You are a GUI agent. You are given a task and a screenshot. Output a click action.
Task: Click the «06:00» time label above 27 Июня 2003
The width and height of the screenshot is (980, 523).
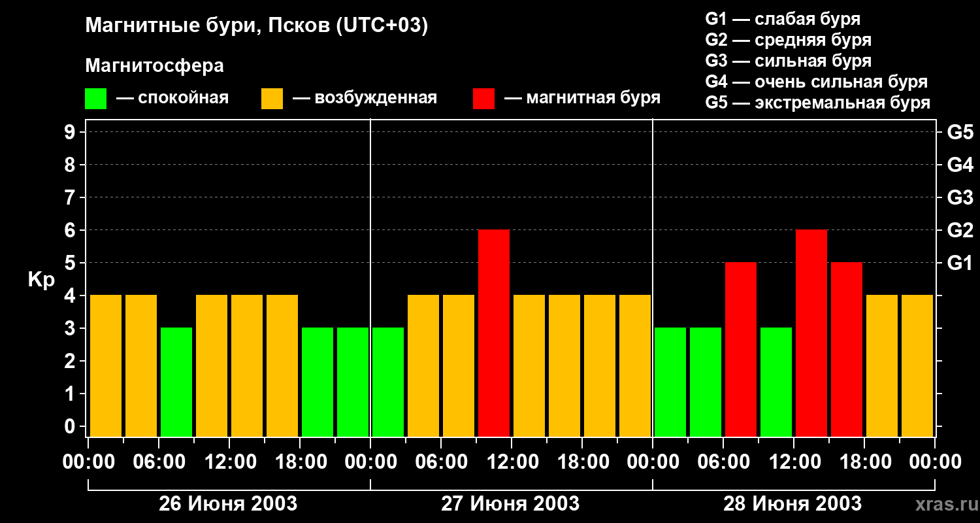pos(441,462)
